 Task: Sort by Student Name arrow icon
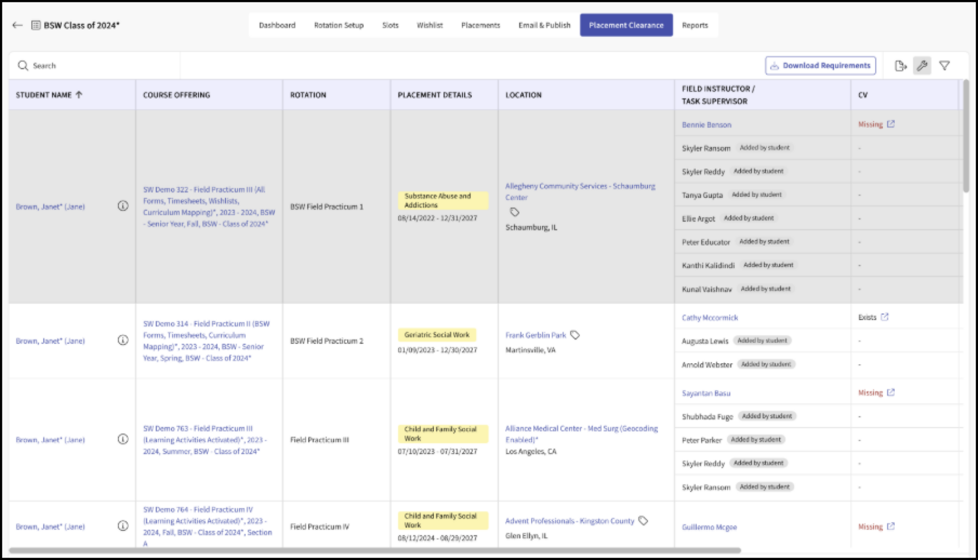(79, 95)
